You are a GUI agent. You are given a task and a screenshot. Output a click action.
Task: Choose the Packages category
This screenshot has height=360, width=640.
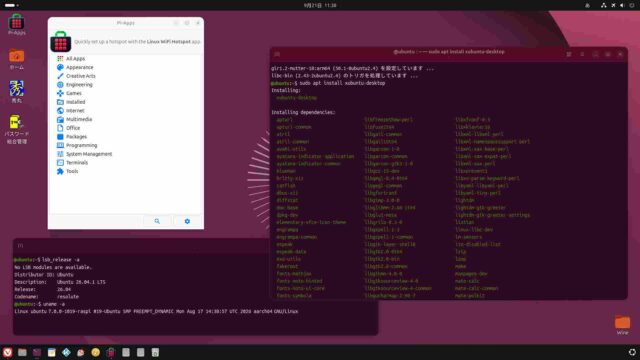pyautogui.click(x=72, y=137)
